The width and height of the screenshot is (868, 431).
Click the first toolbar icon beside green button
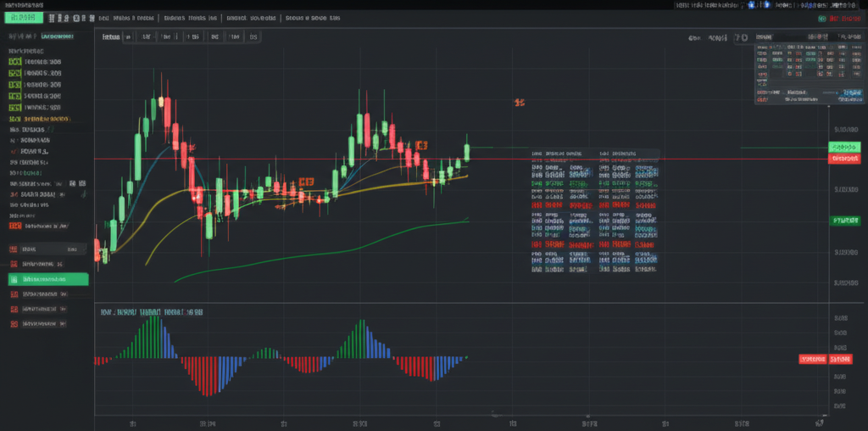52,17
